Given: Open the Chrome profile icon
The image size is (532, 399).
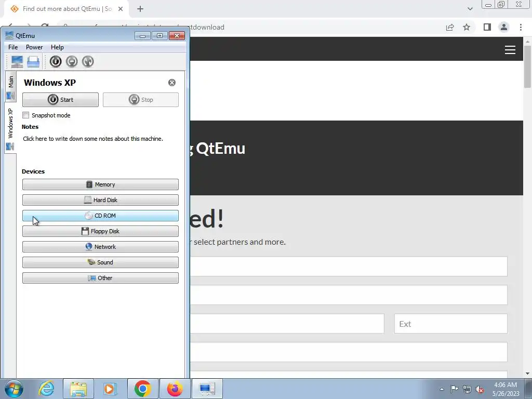Looking at the screenshot, I should pos(504,27).
